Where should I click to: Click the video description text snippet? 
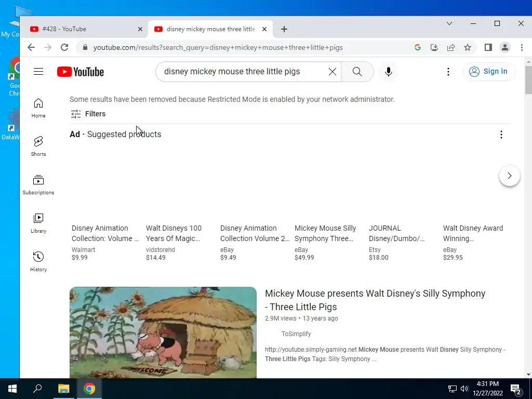click(x=385, y=354)
